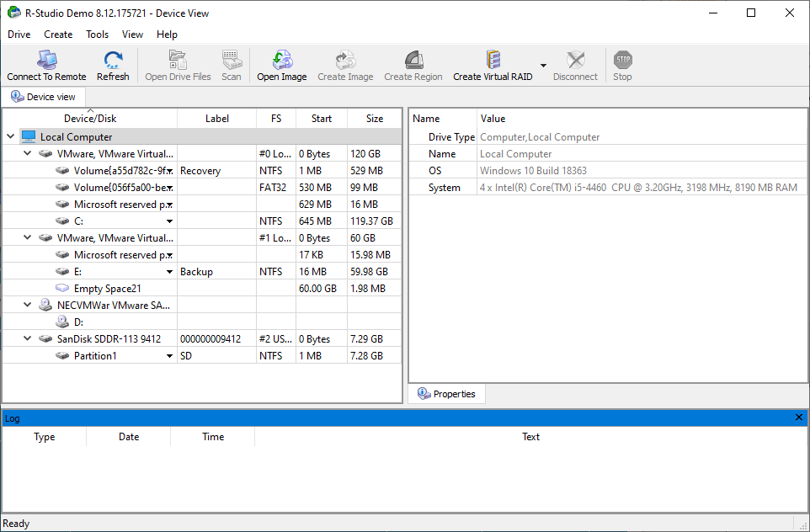Click the Create Region toolbar icon
Viewport: 810px width, 532px height.
(413, 60)
